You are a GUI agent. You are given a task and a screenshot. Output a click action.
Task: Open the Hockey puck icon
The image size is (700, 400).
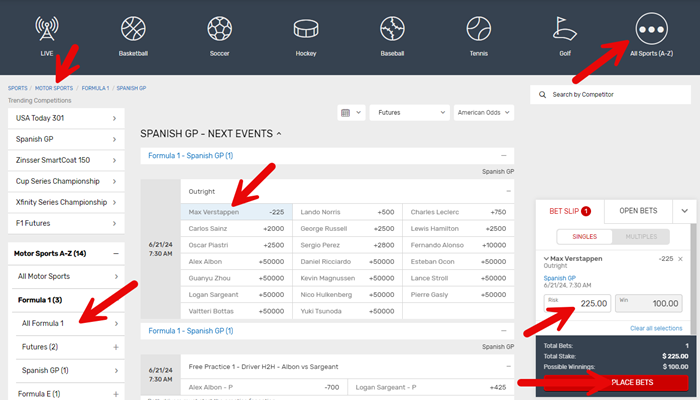coord(306,28)
